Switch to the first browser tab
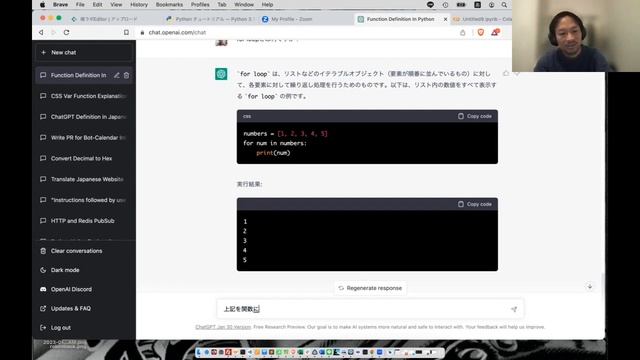The image size is (640, 360). click(x=104, y=19)
